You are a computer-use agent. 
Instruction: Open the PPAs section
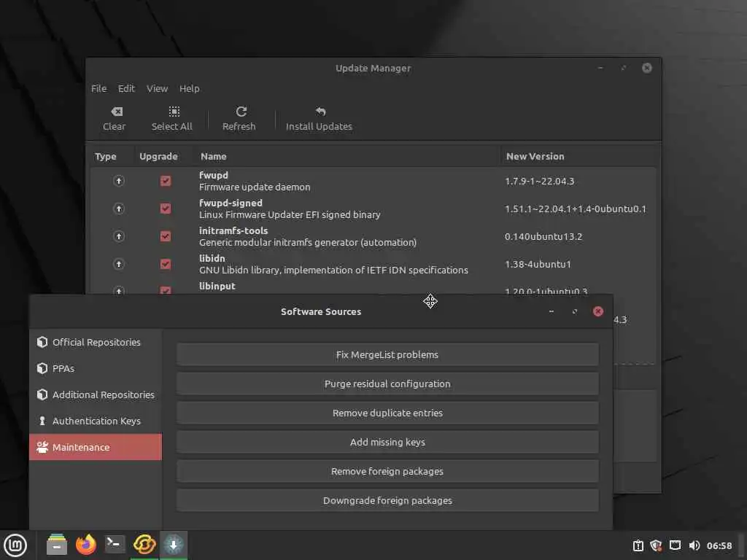point(96,368)
